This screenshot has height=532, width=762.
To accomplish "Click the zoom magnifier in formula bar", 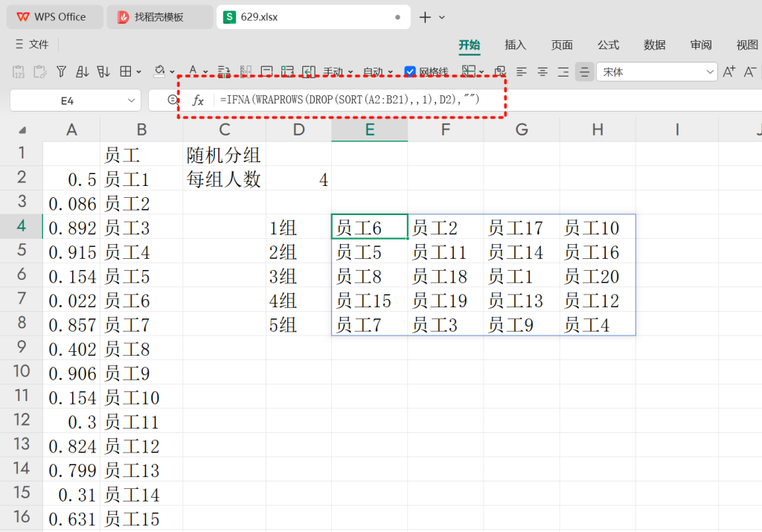I will click(173, 100).
